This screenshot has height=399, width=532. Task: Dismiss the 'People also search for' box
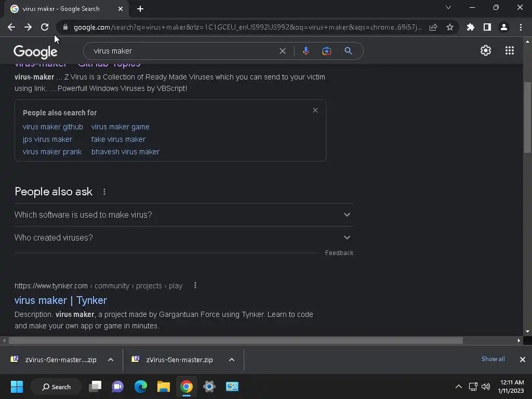(315, 110)
